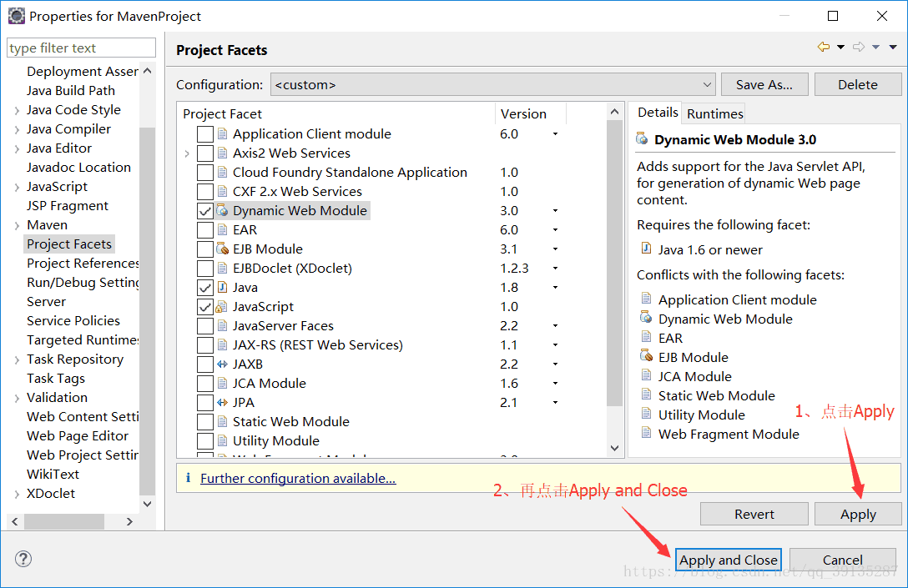This screenshot has height=588, width=908.
Task: Open the Forward history dropdown arrow
Action: coord(876,48)
